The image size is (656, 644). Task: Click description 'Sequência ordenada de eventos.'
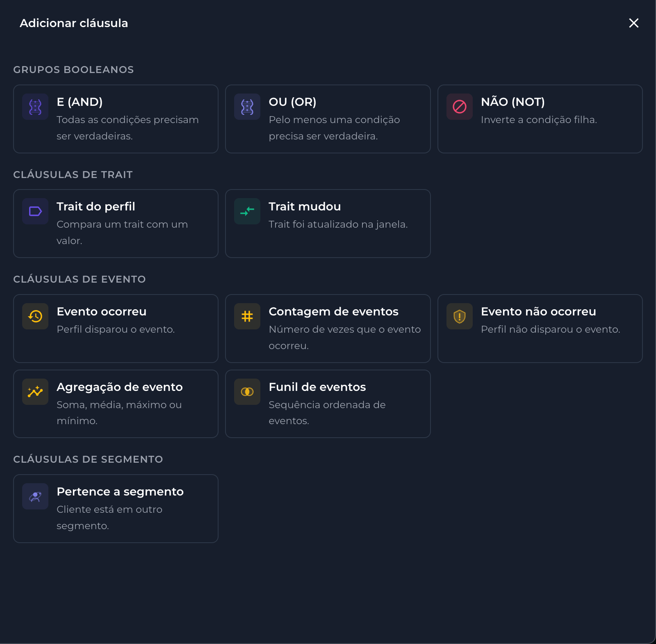coord(327,413)
